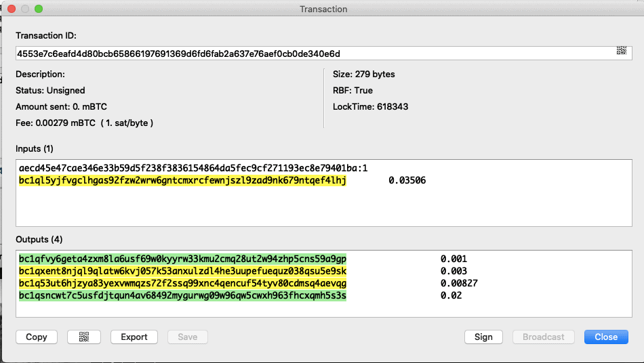Select the Description label
644x363 pixels.
[x=40, y=74]
